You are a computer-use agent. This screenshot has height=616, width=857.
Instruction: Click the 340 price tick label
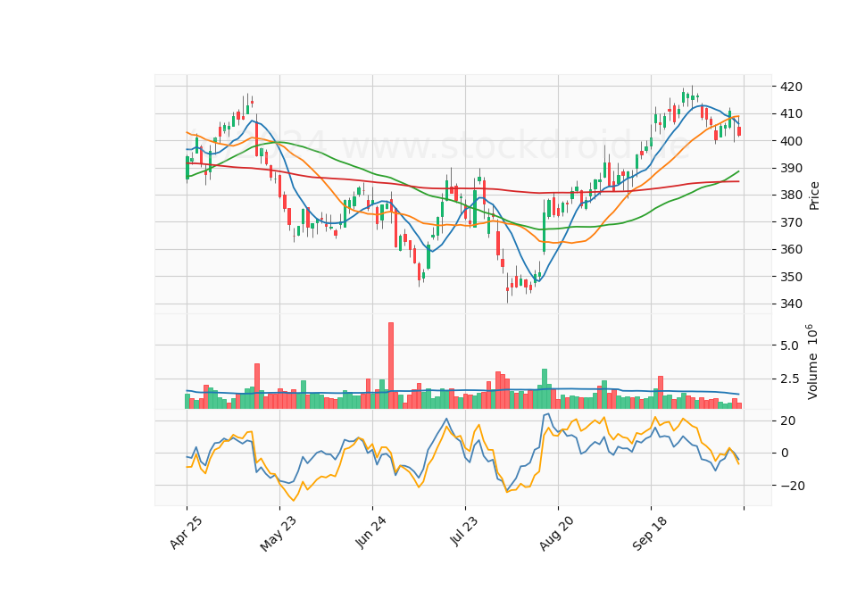[792, 304]
